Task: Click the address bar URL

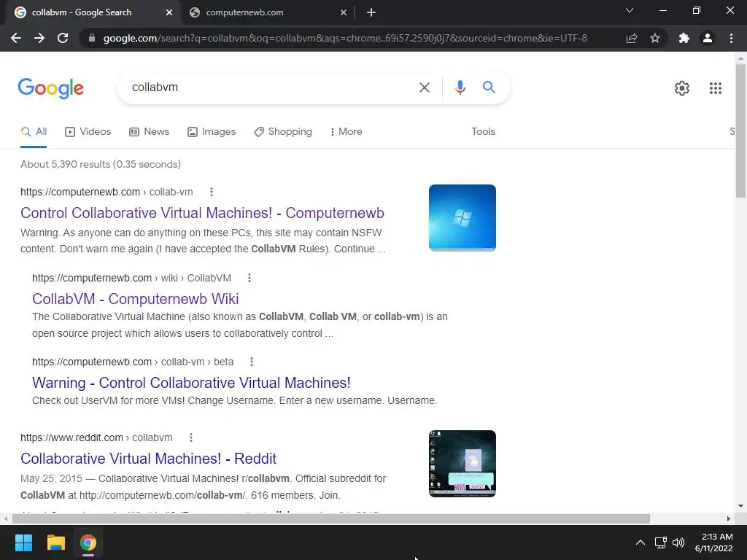Action: (x=345, y=38)
